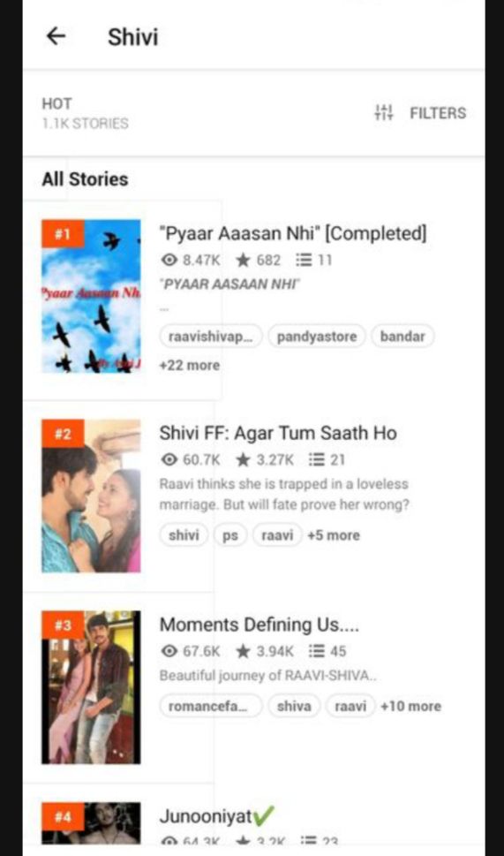Tap the star icon next to 3.27K

coord(242,459)
